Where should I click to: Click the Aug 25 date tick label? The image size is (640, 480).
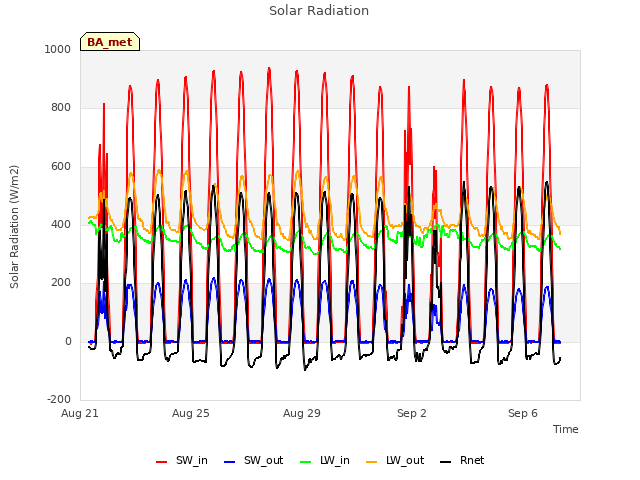(191, 413)
